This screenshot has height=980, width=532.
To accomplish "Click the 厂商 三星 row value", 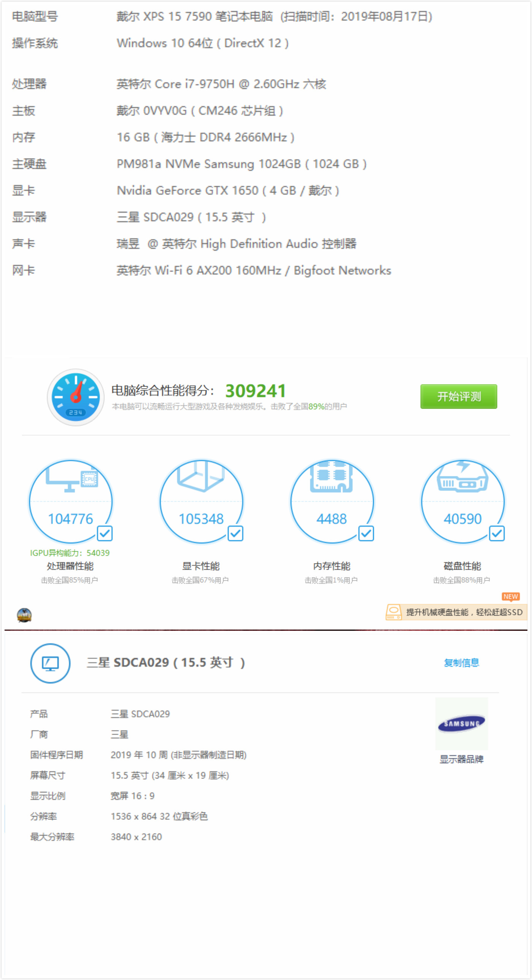I will pos(119,734).
